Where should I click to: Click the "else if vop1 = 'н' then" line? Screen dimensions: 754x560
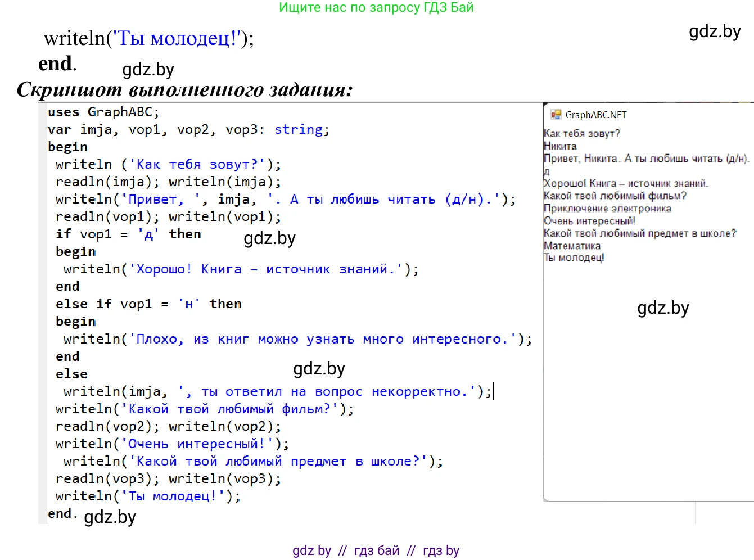(x=148, y=304)
